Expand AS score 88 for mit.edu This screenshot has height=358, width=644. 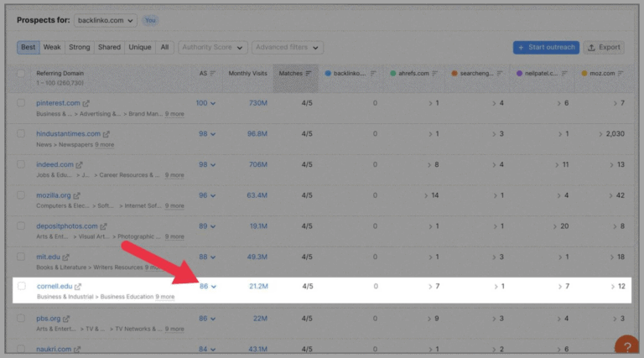207,257
